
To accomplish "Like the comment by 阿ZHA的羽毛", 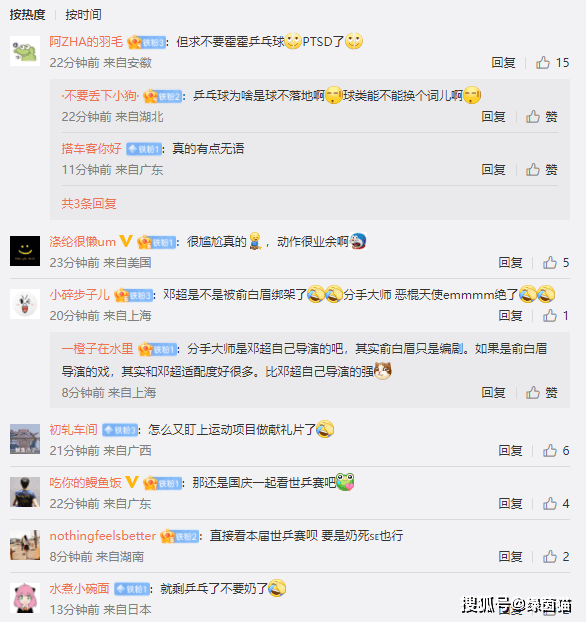I will coord(552,63).
